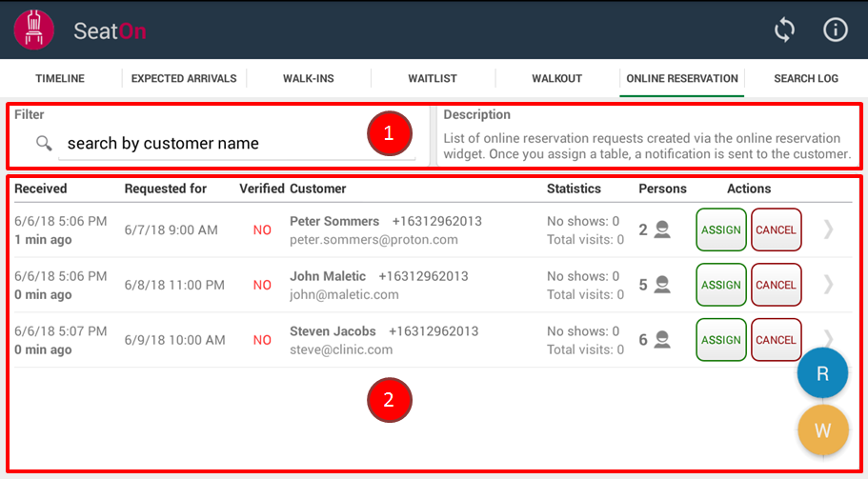Switch to the Timeline tab
Image resolution: width=868 pixels, height=479 pixels.
[60, 79]
